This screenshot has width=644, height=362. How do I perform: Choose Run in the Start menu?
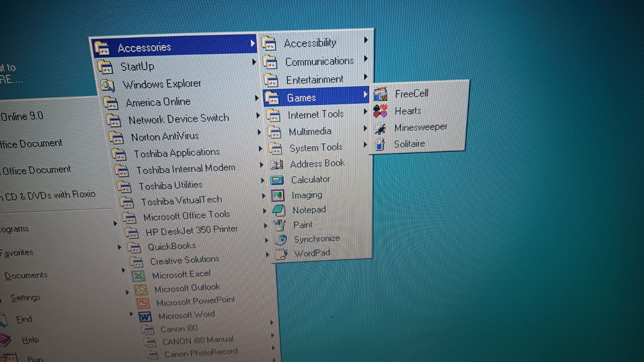click(x=38, y=358)
